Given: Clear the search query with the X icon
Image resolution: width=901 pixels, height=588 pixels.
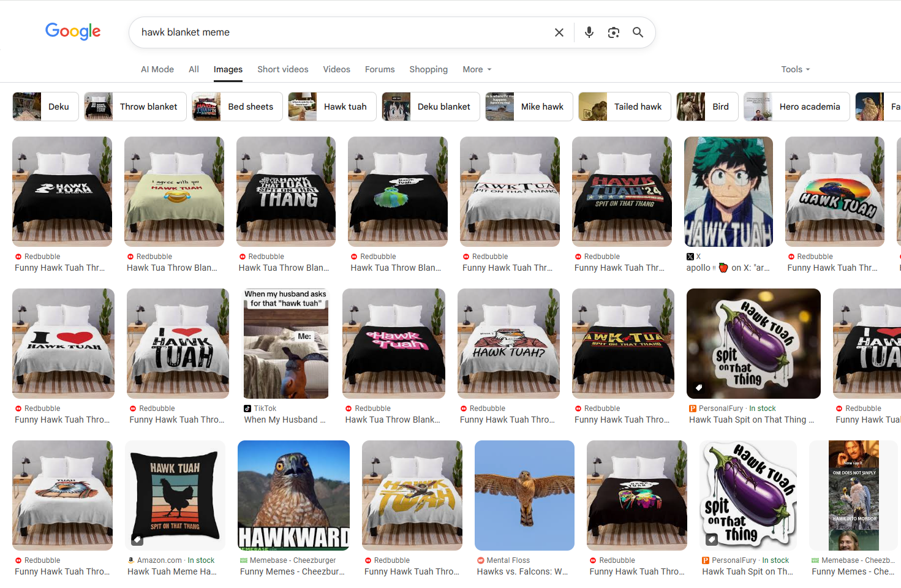Looking at the screenshot, I should coord(559,32).
